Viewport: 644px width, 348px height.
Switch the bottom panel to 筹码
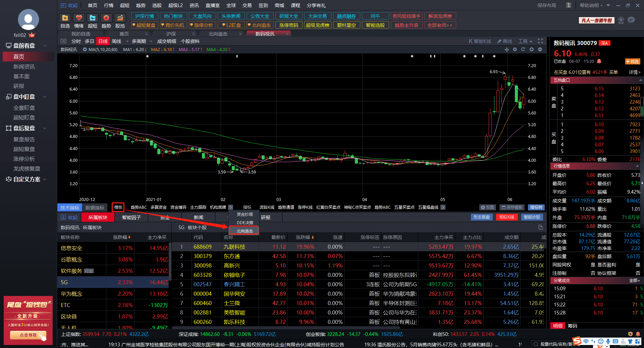573,326
